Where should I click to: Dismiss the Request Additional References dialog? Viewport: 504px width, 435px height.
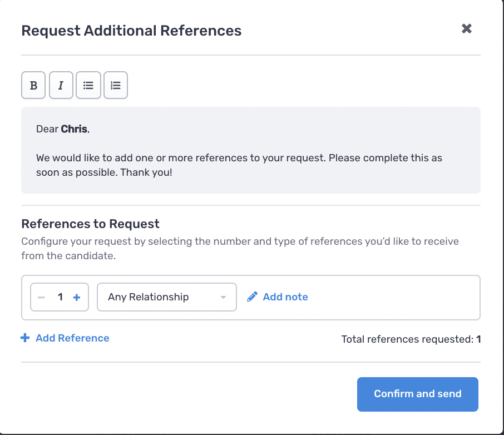pos(466,28)
